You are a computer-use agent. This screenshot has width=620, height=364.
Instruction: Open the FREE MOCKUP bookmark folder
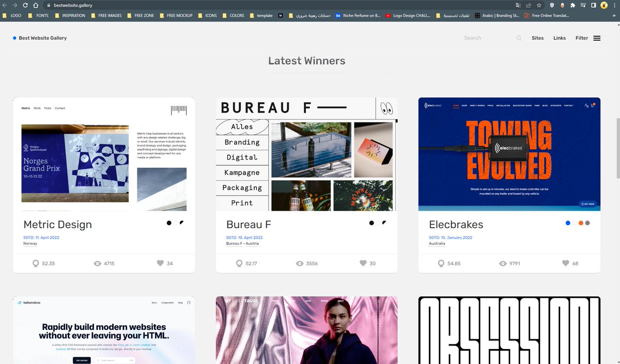click(176, 15)
